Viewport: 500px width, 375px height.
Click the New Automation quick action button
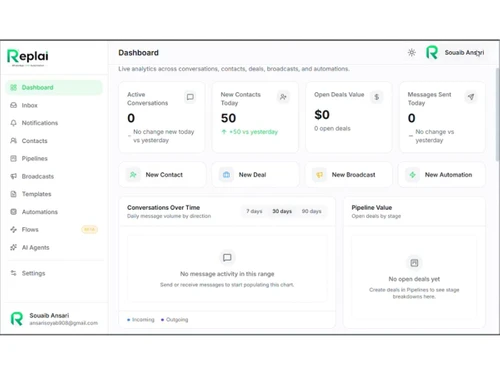click(442, 175)
